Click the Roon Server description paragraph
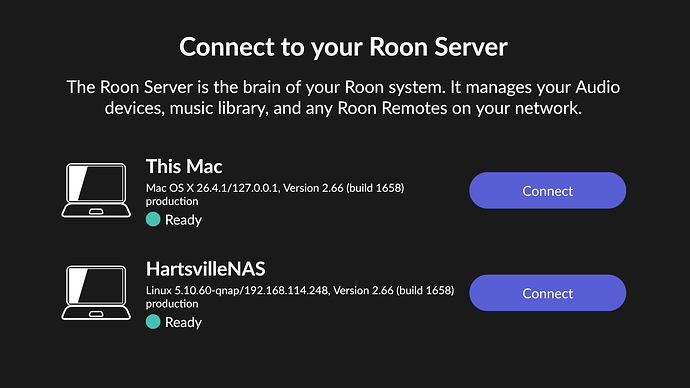The image size is (690, 388). (343, 98)
